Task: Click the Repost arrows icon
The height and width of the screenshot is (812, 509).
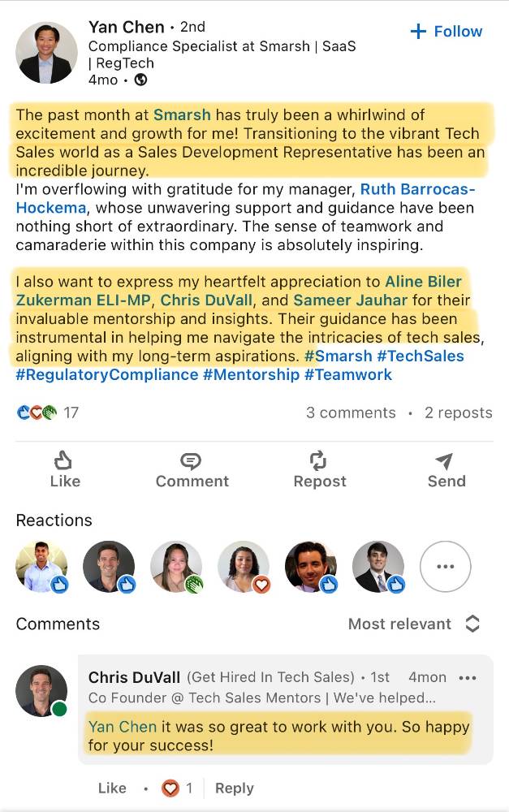Action: pos(319,462)
